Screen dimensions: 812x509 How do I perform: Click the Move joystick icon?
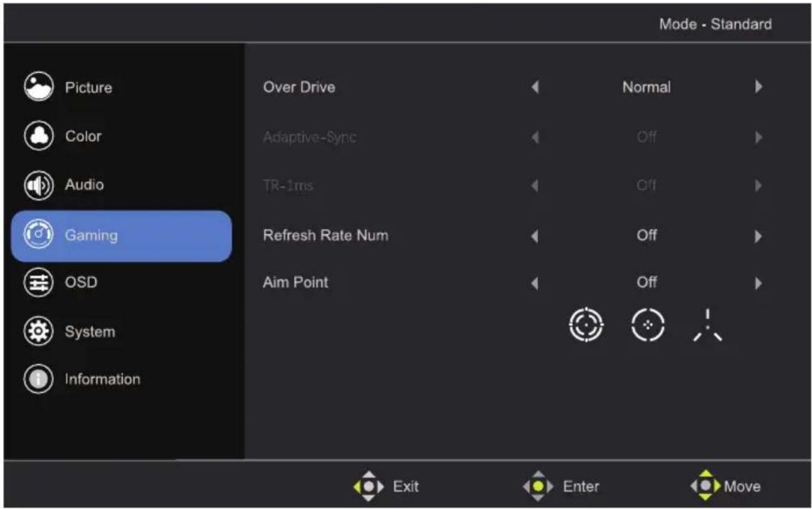click(x=706, y=486)
